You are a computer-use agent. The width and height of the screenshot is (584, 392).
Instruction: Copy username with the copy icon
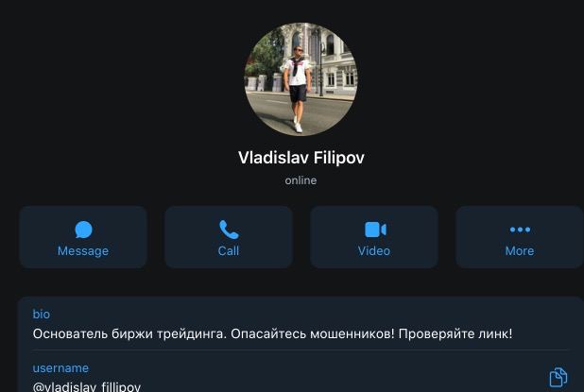pos(558,377)
